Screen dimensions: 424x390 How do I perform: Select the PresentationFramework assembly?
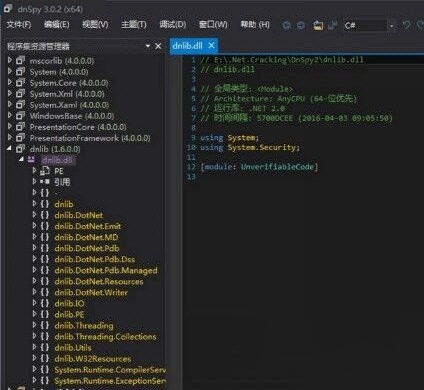coord(90,138)
